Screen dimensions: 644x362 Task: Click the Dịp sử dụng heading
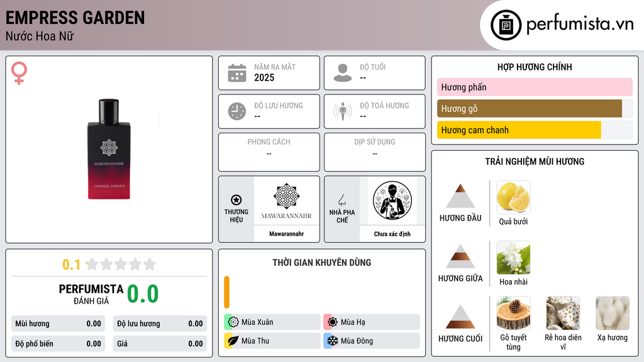pos(375,141)
